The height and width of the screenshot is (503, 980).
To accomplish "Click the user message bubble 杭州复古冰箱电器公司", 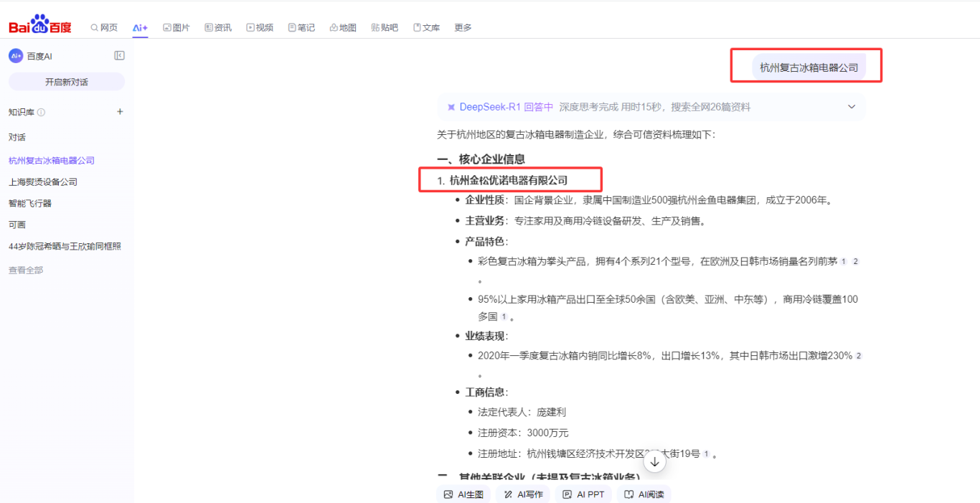I will [809, 67].
